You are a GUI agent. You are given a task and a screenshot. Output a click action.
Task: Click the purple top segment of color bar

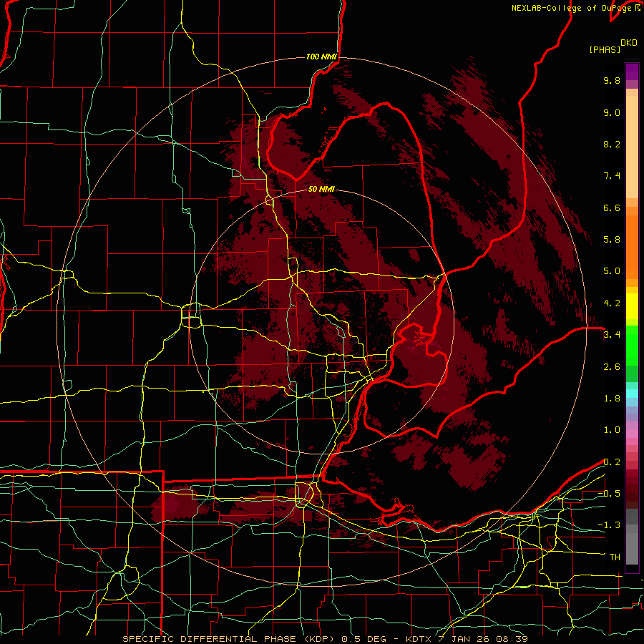(632, 72)
